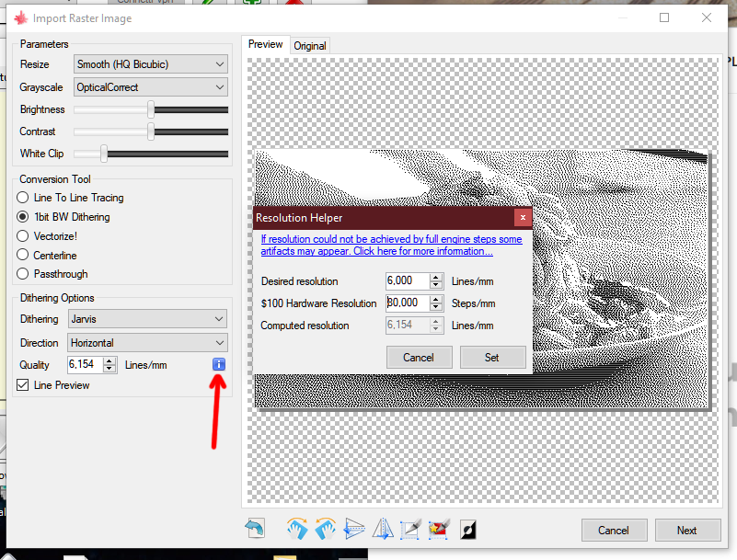Flip image vertically
The image size is (737, 560).
[x=354, y=529]
